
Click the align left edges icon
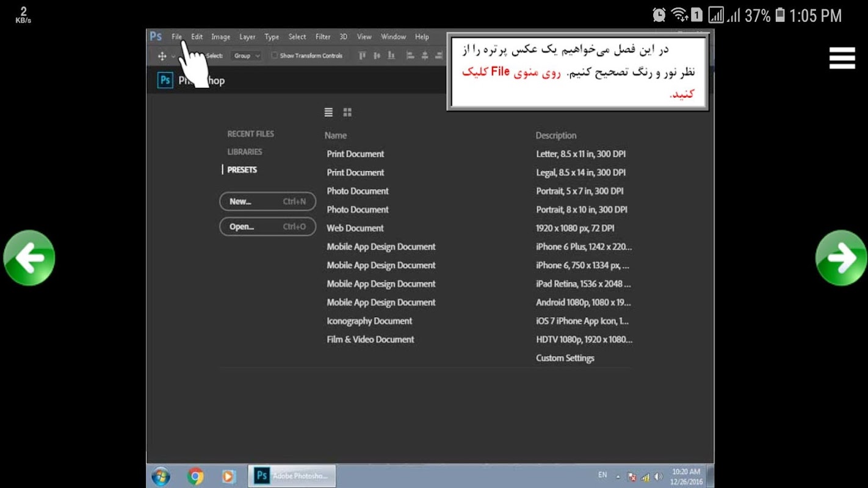410,56
